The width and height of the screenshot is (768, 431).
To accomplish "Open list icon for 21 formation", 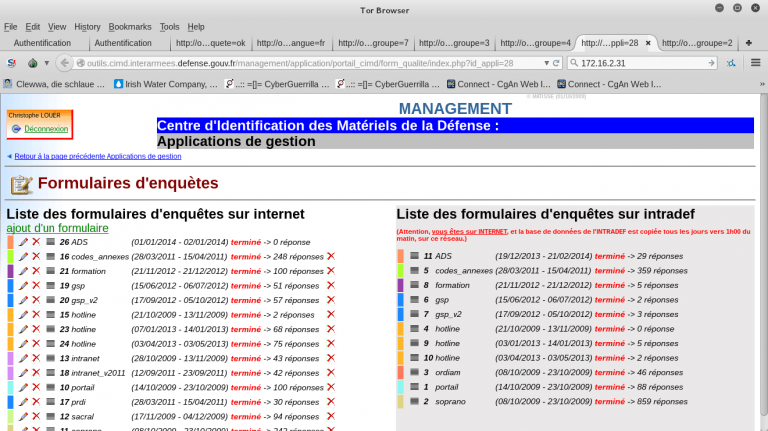I will pos(50,271).
